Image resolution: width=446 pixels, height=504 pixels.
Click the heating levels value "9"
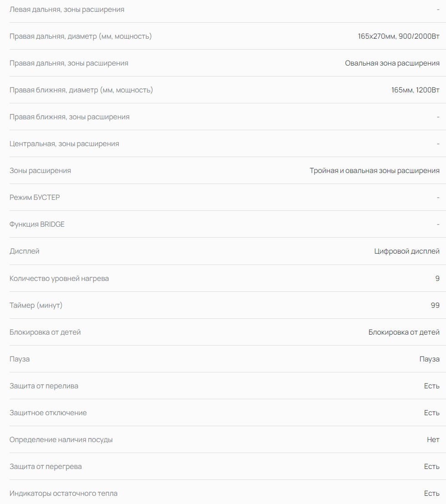[x=437, y=278]
